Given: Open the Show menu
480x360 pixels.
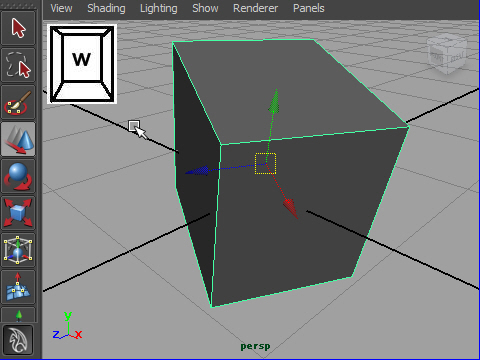Looking at the screenshot, I should 205,8.
